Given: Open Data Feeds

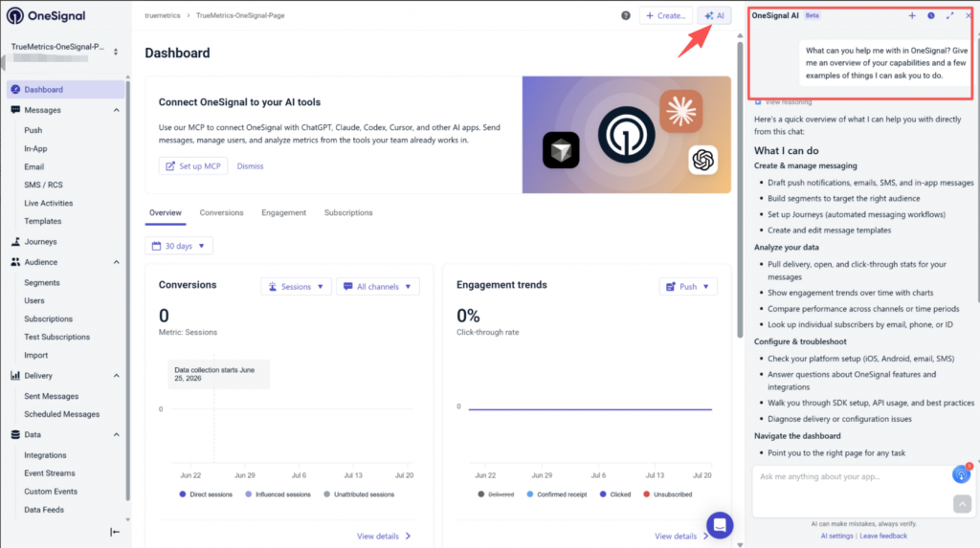Looking at the screenshot, I should tap(44, 510).
